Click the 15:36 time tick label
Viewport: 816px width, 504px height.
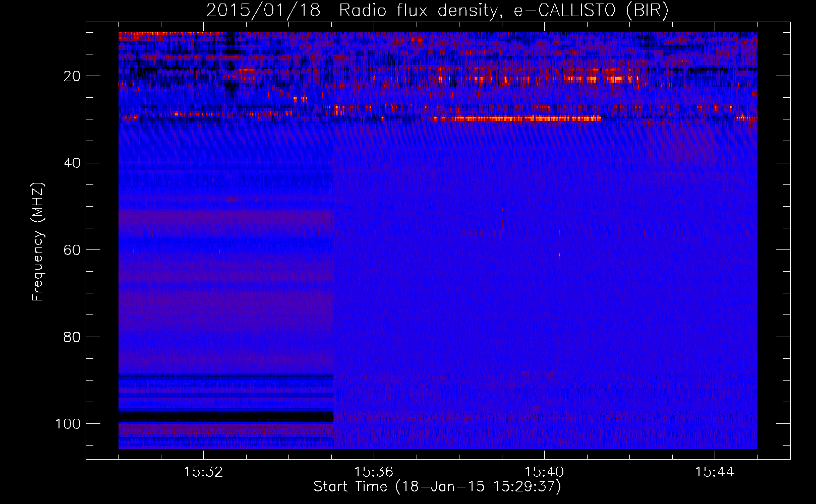pos(374,472)
